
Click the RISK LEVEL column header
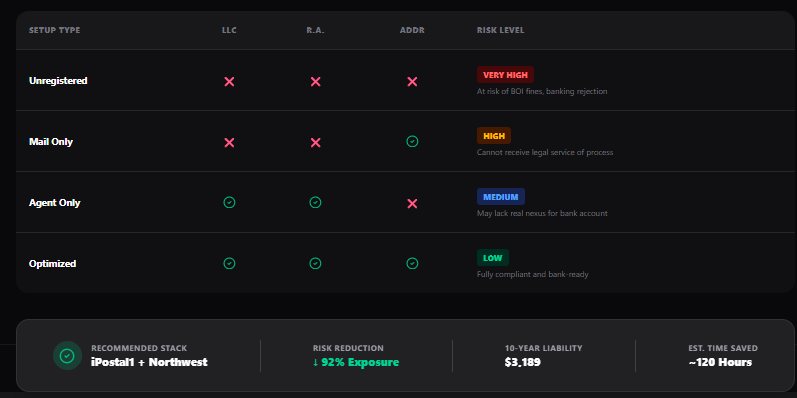500,30
